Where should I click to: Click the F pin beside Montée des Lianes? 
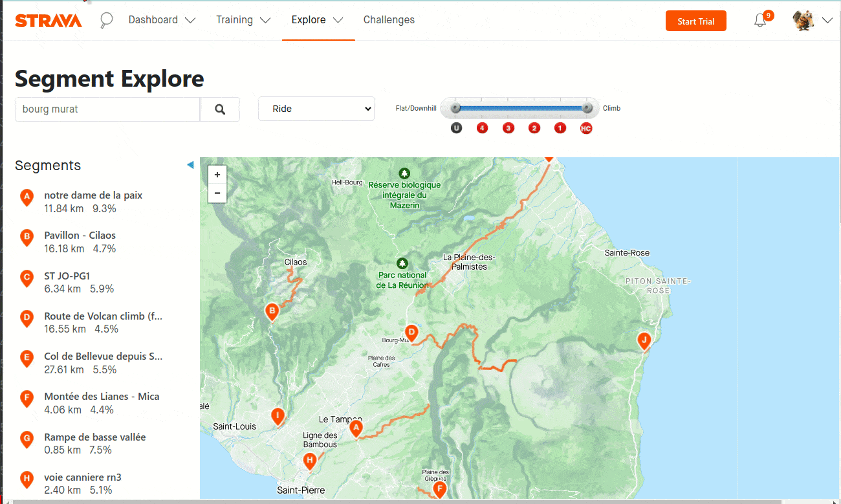(27, 398)
